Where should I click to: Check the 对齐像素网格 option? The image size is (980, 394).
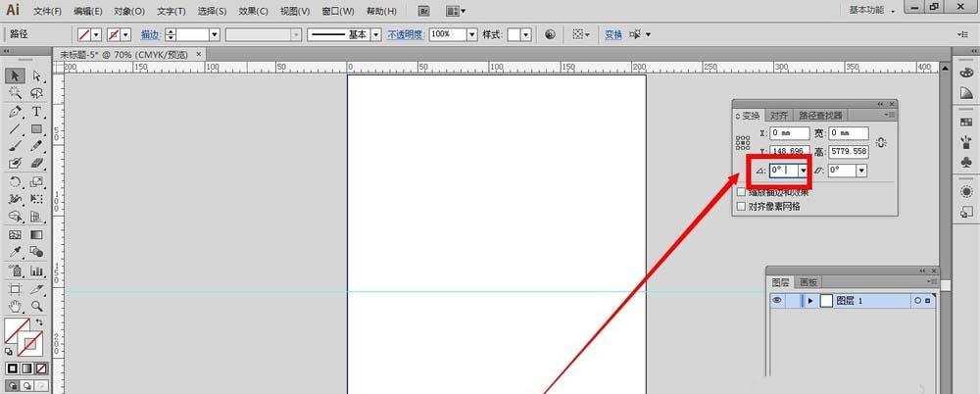click(742, 206)
